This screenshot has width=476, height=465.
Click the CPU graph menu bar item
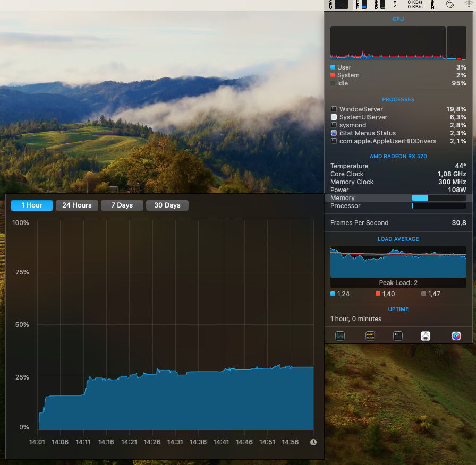point(338,5)
